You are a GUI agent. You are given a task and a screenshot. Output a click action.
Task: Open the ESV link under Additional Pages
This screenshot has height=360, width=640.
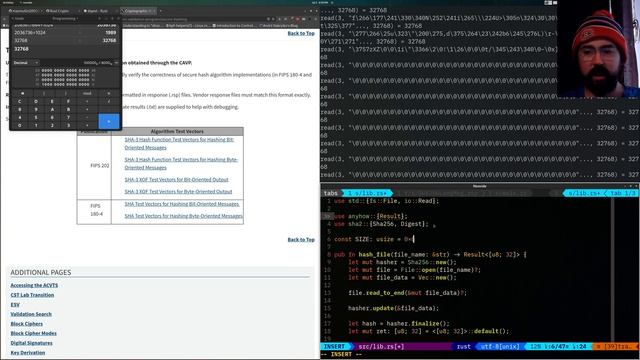(x=15, y=304)
